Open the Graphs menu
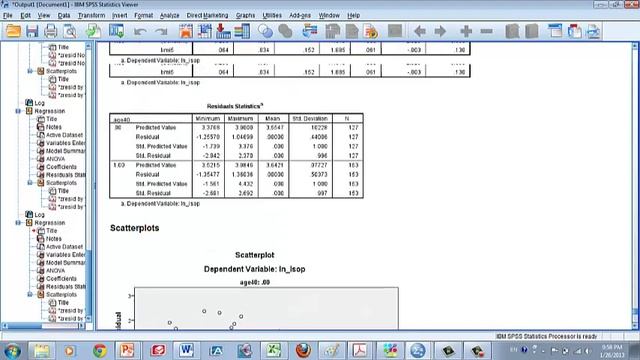 point(245,16)
